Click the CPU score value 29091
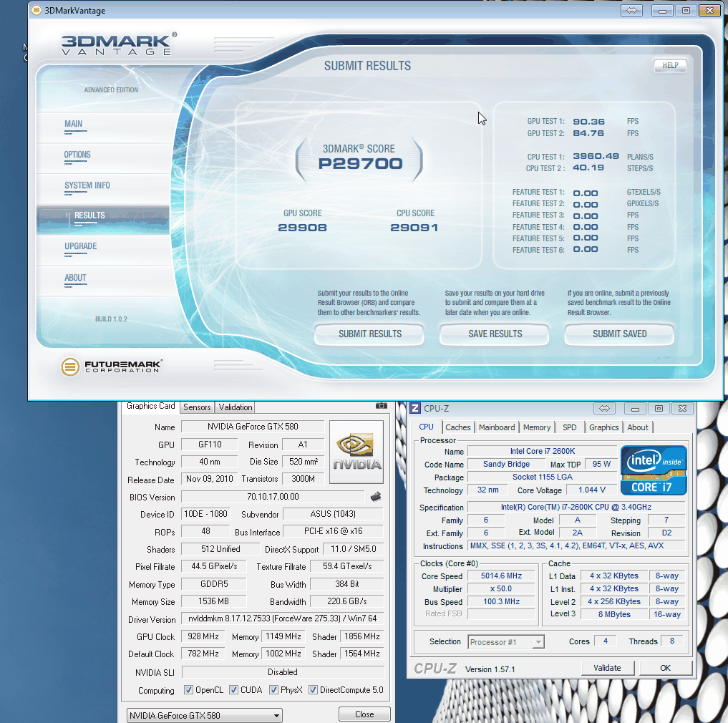Screen dimensions: 728x723 click(414, 228)
